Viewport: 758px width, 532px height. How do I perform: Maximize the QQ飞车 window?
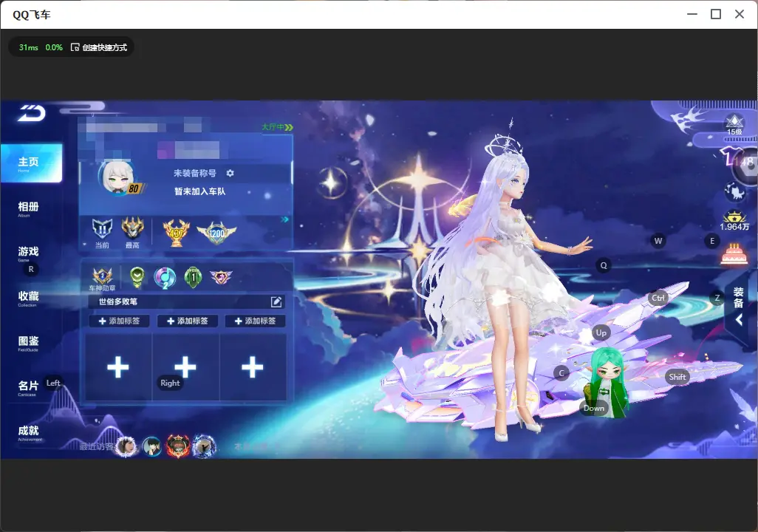tap(716, 15)
